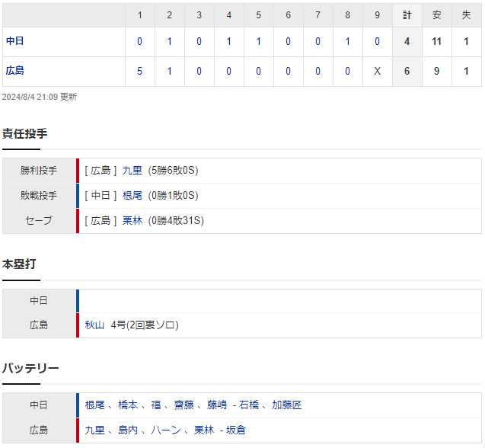The height and width of the screenshot is (448, 485).
Task: Open the 中日 team link in scoreboard
Action: point(14,41)
